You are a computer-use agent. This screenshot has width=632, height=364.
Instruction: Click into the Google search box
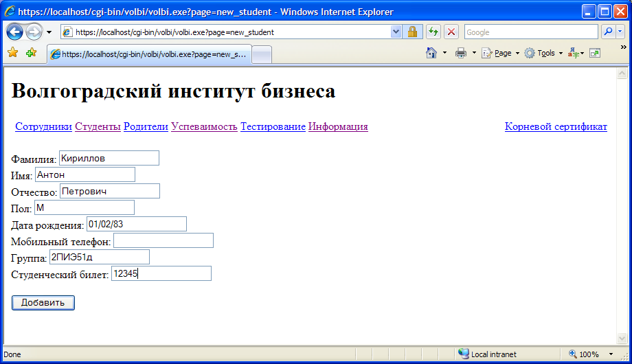tap(531, 32)
